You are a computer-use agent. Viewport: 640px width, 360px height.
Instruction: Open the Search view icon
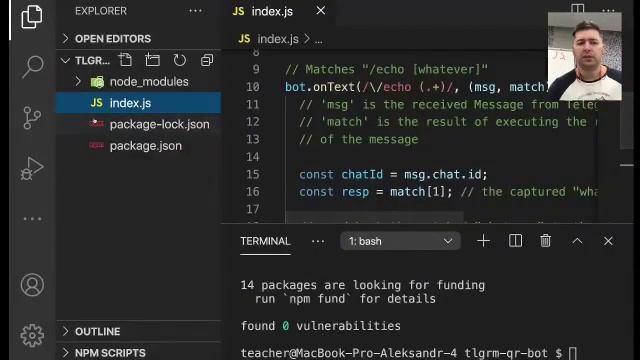click(x=33, y=67)
